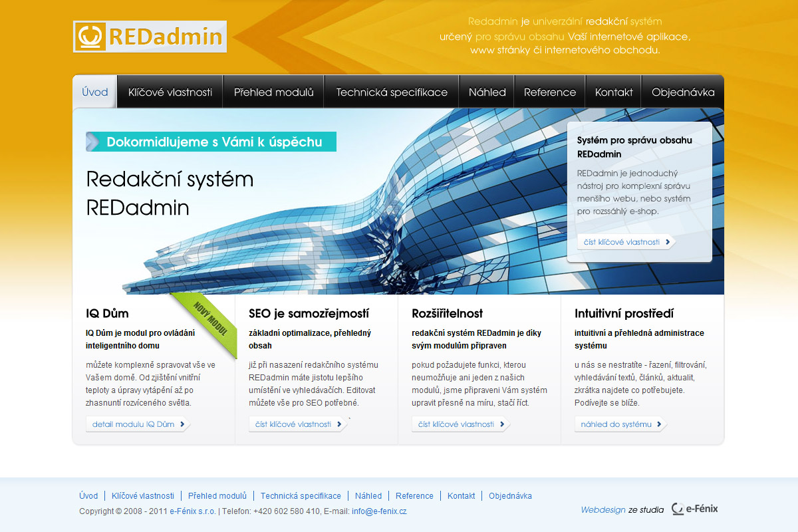Click the 'Rozšiřitelnost' heading
Image resolution: width=798 pixels, height=532 pixels.
[448, 313]
